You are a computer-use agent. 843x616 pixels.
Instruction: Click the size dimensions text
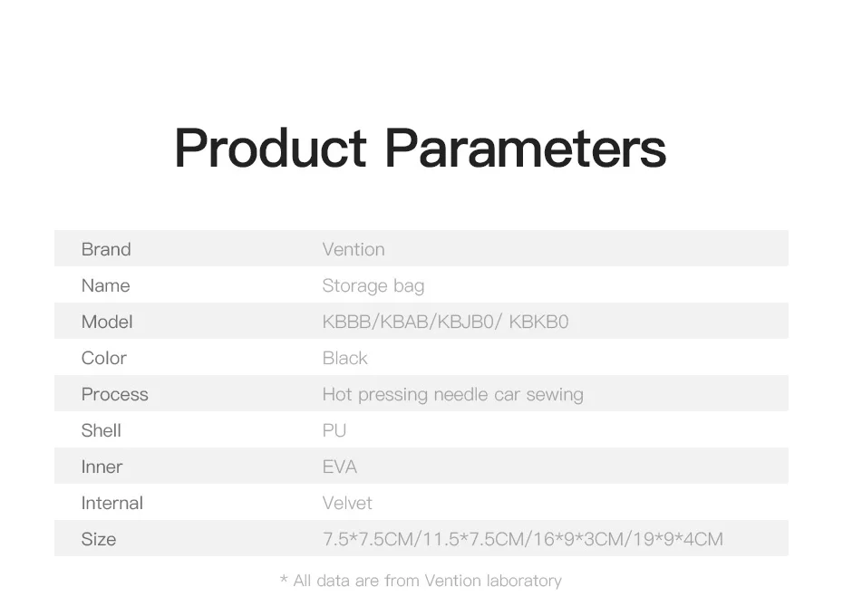523,539
